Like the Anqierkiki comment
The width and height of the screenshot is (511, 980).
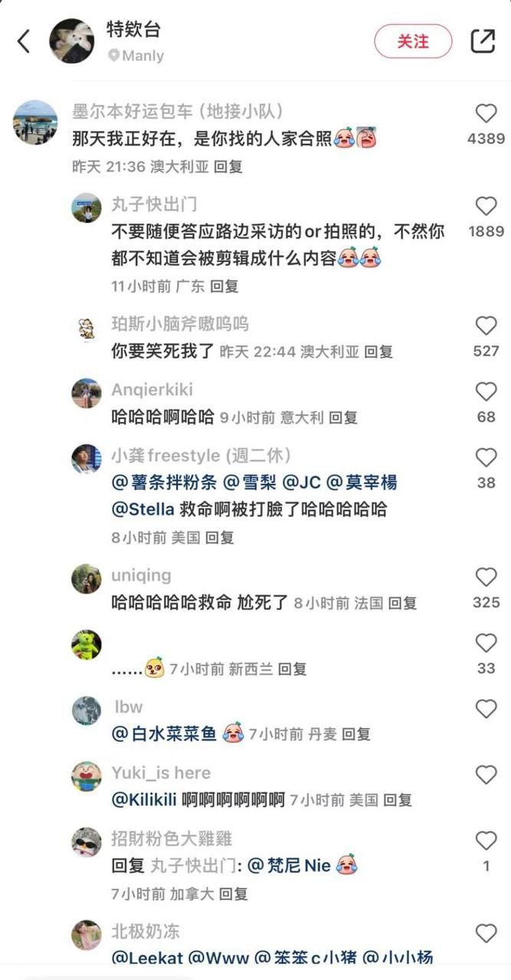486,391
